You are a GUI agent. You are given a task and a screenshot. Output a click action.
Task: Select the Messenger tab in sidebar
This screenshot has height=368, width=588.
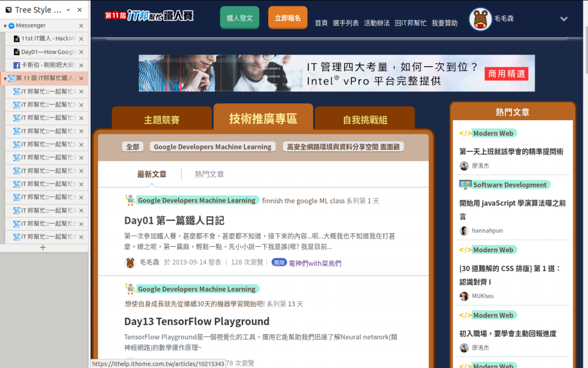[44, 25]
